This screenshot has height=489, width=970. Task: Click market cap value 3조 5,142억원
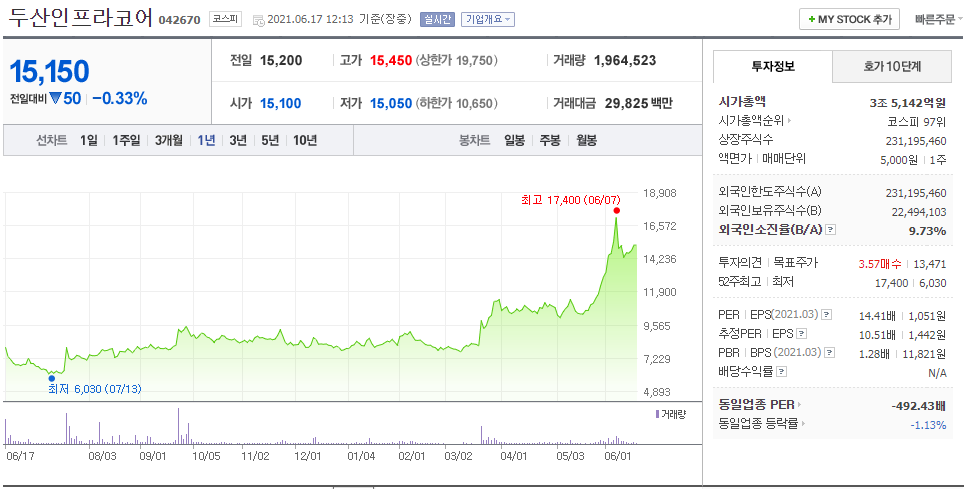click(x=908, y=103)
